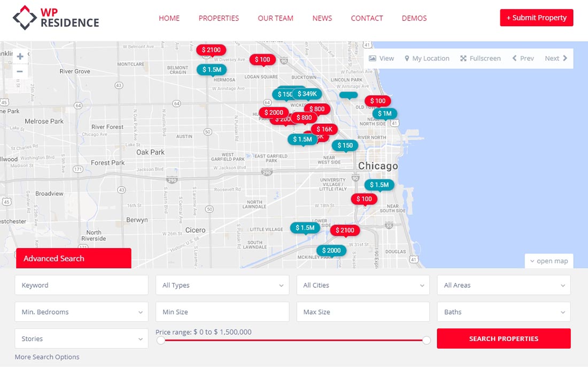Zoom out on the map
Image resolution: width=588 pixels, height=384 pixels.
[x=20, y=72]
